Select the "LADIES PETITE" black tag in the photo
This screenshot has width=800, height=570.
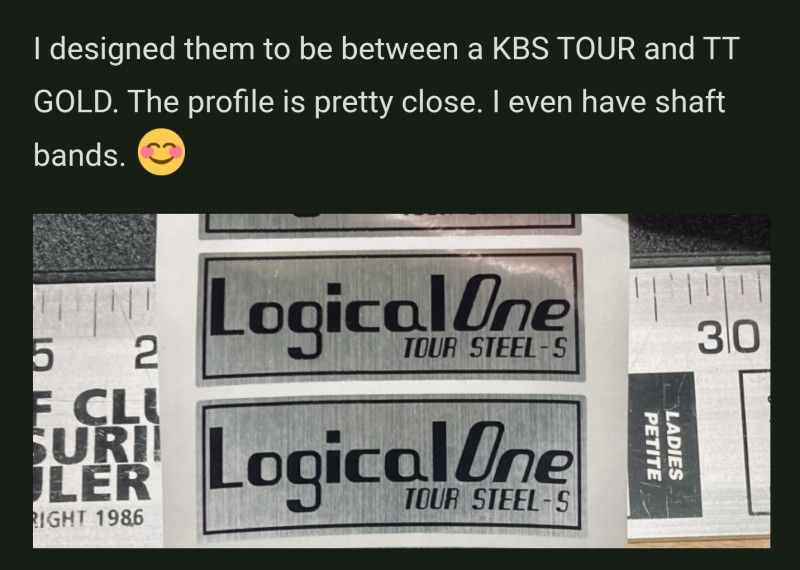pyautogui.click(x=665, y=445)
